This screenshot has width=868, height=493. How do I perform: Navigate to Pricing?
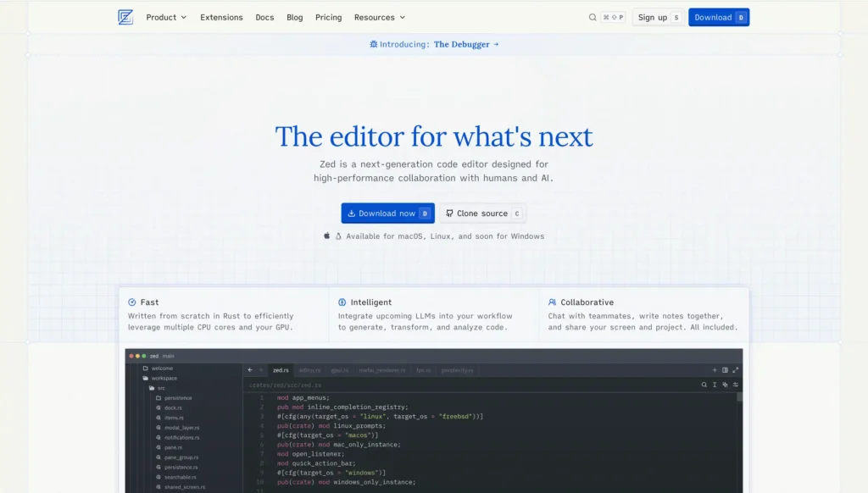[x=328, y=17]
